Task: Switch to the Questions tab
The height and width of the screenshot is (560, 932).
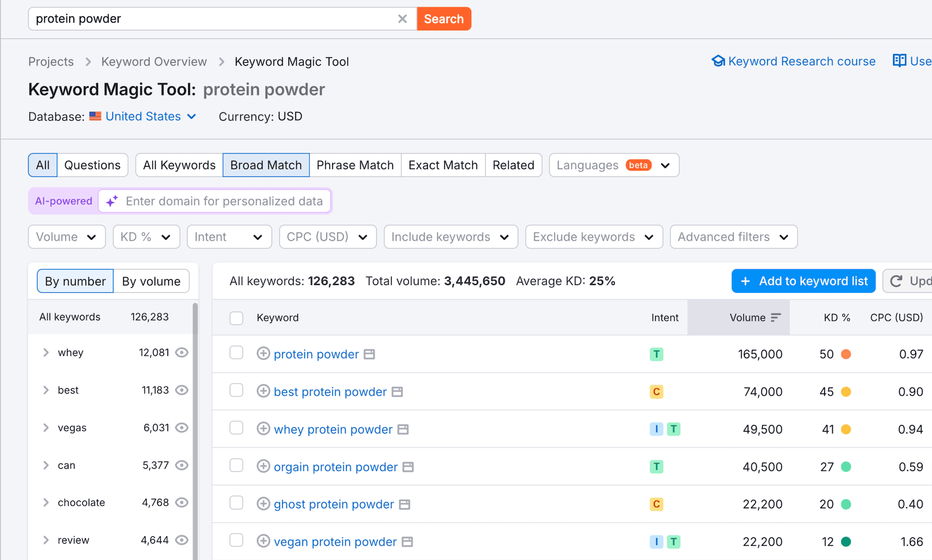Action: coord(92,165)
